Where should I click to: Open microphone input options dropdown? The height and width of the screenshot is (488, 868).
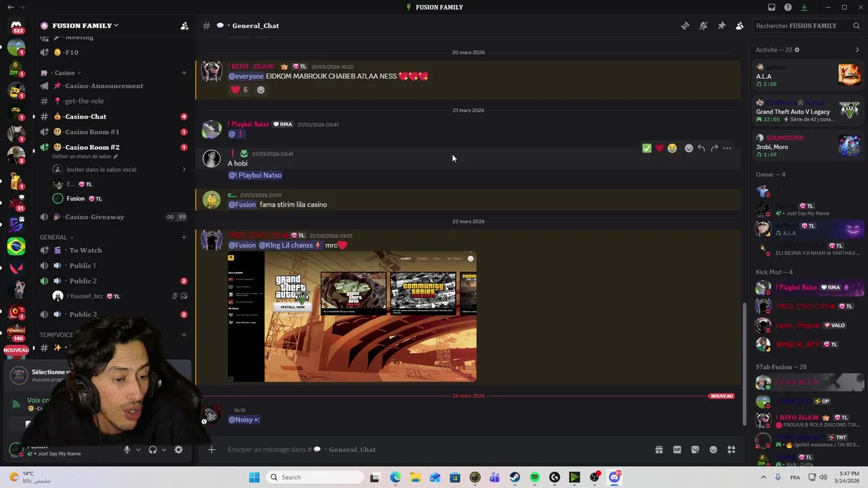point(138,449)
